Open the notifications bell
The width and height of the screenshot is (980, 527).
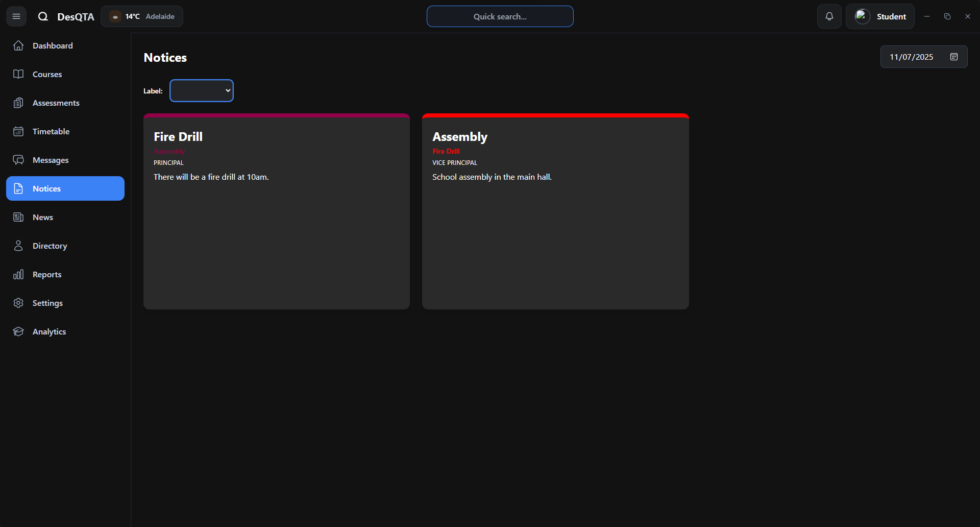point(829,16)
